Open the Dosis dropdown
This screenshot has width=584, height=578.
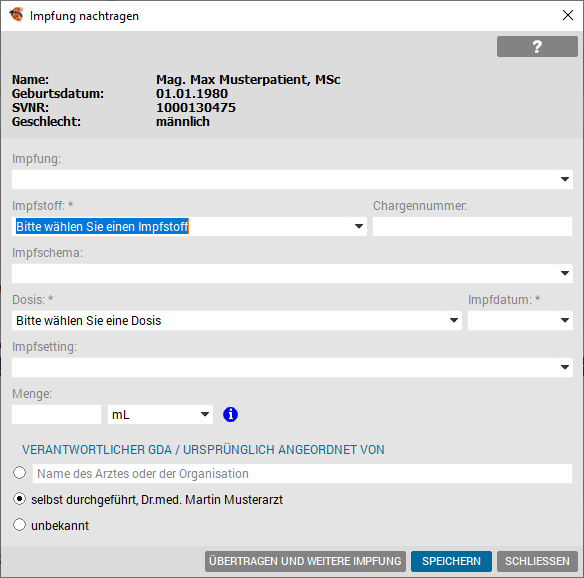[454, 320]
